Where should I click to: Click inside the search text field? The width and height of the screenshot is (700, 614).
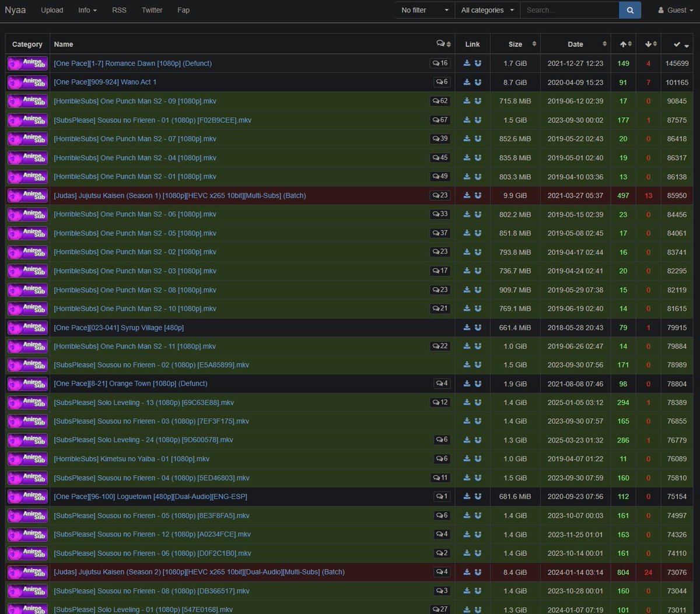(x=570, y=10)
